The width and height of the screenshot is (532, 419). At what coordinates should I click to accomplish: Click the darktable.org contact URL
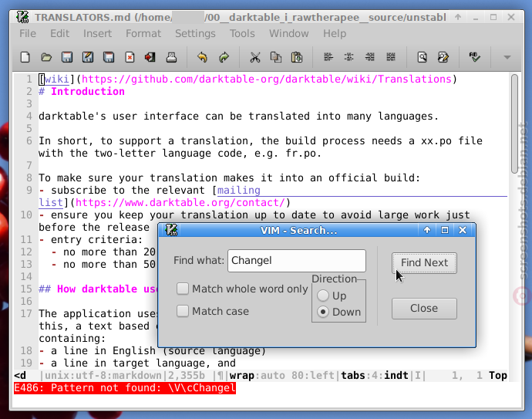click(x=180, y=203)
